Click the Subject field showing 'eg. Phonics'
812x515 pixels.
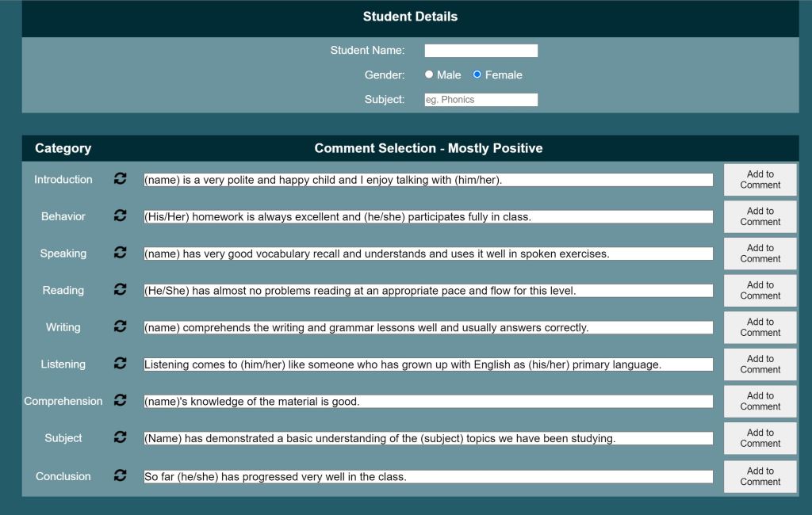coord(481,99)
